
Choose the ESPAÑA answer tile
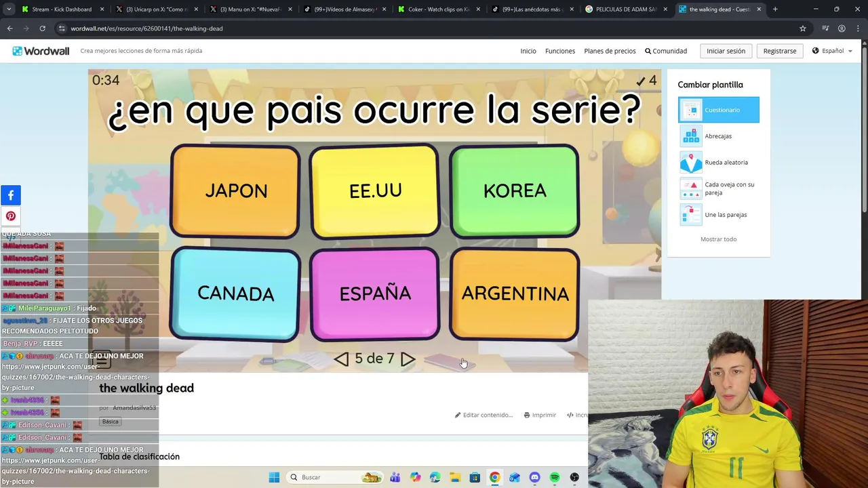(375, 294)
